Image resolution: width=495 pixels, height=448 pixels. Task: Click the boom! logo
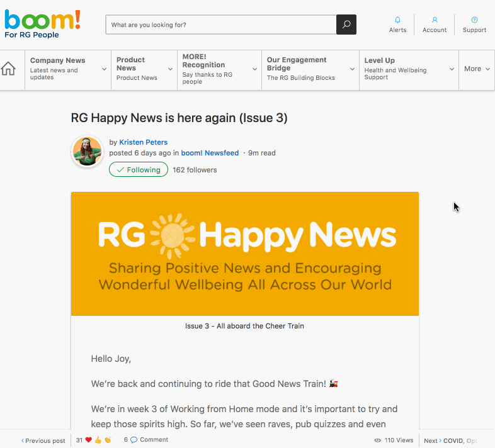click(42, 23)
